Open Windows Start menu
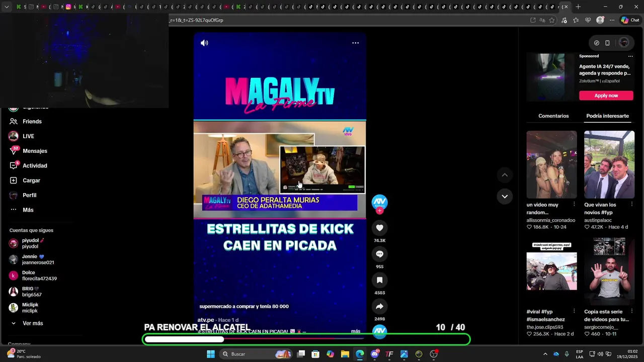Viewport: 644px width, 362px height. (211, 354)
